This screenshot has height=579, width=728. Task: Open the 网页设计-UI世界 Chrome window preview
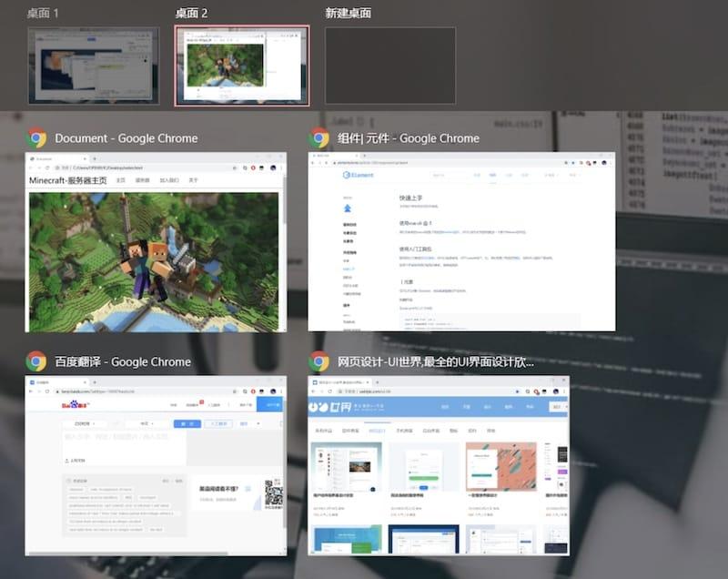(439, 466)
